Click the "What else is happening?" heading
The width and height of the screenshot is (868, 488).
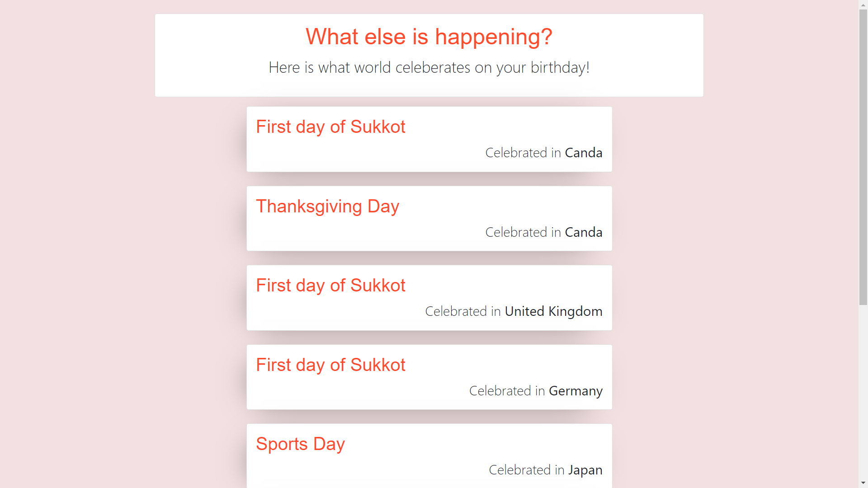click(x=429, y=37)
